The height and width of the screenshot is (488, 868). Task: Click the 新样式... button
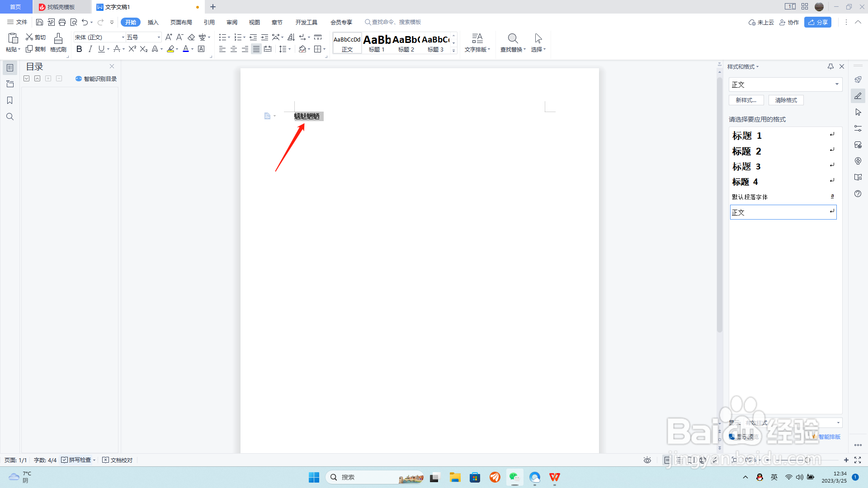coord(746,100)
